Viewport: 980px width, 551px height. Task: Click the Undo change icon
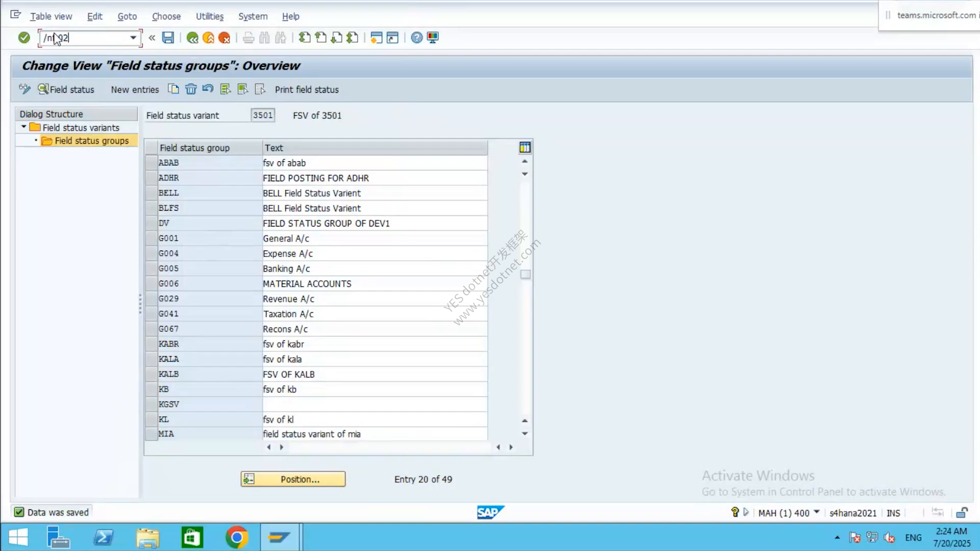pos(208,89)
